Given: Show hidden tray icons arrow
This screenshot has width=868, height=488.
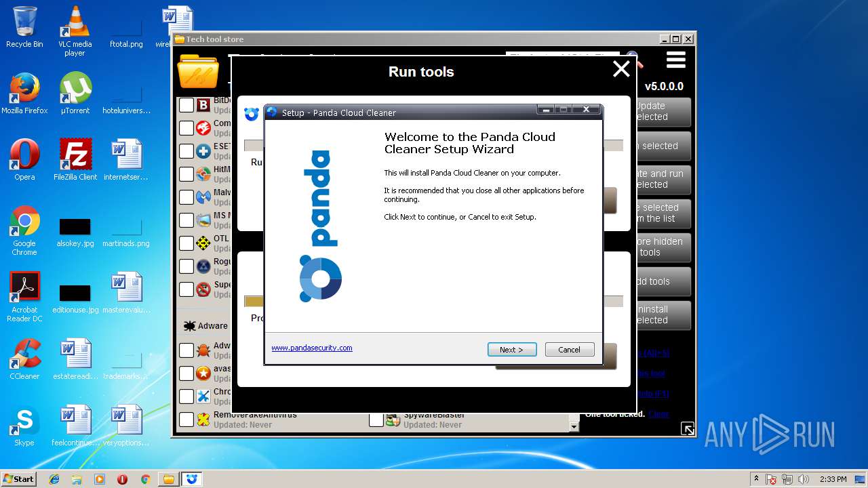Looking at the screenshot, I should (x=756, y=479).
